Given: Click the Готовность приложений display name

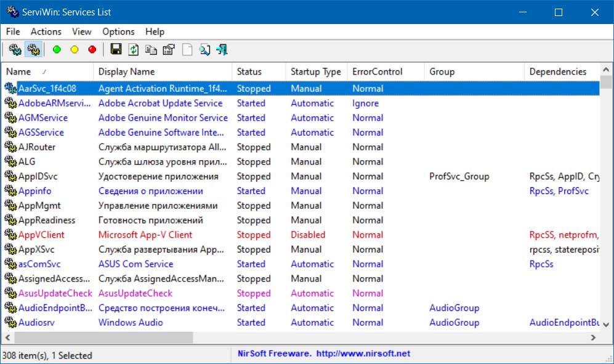Looking at the screenshot, I should pos(151,220).
